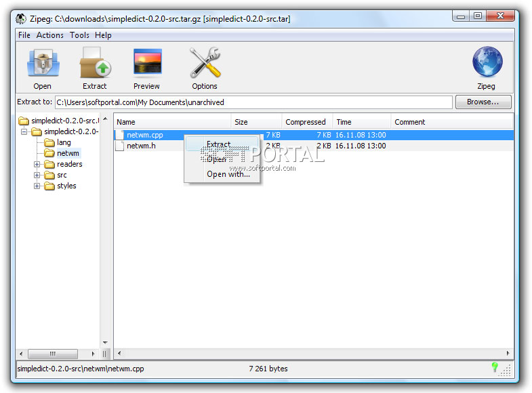This screenshot has width=532, height=393.
Task: Click the 16.11.08 13:00 time of netwm.h
Action: [361, 146]
